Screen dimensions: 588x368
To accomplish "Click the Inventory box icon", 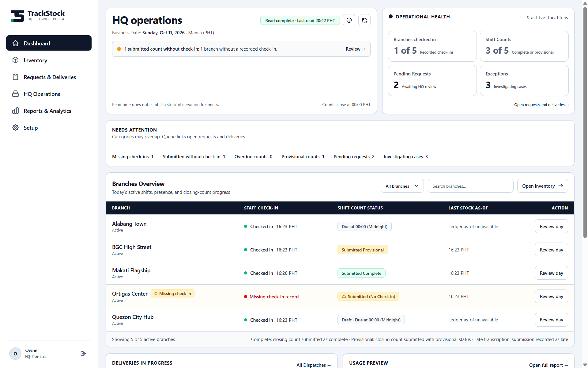I will (x=16, y=60).
